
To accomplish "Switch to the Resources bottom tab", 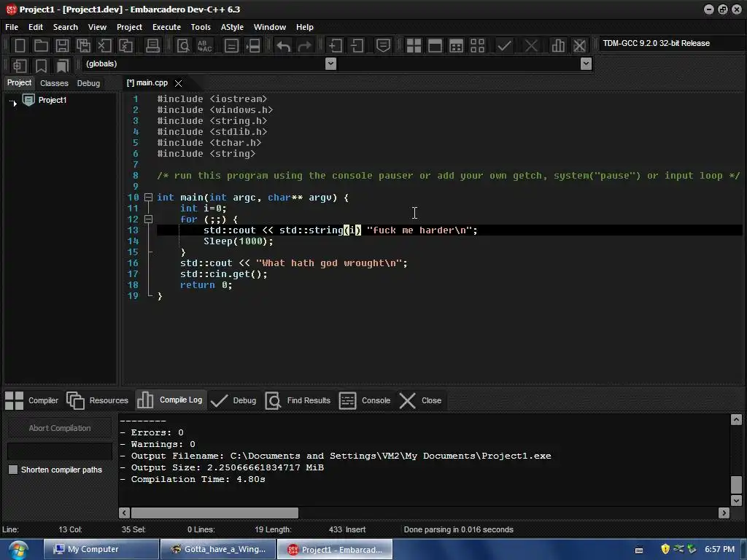I will pyautogui.click(x=97, y=400).
